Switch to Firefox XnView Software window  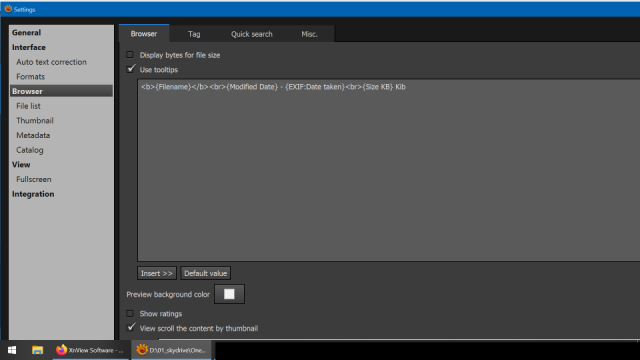[91, 350]
